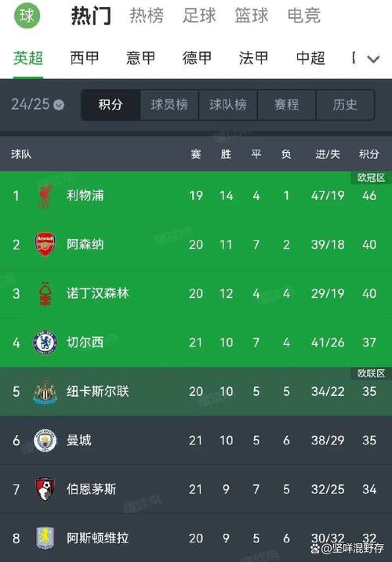Open Liverpool team crest icon
Viewport: 392px width, 562px height.
45,196
